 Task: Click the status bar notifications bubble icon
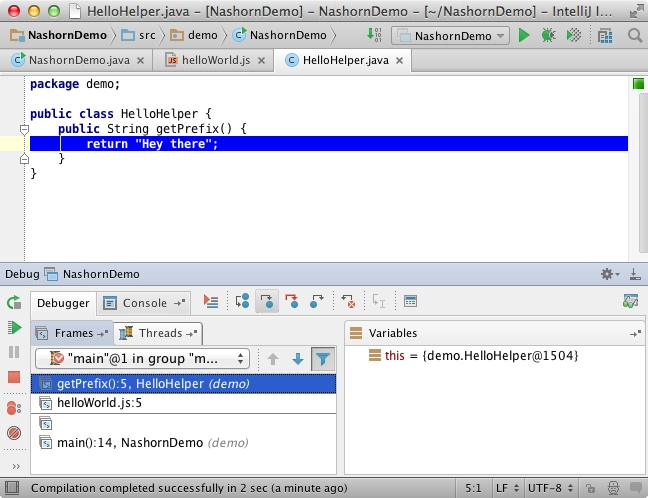636,488
